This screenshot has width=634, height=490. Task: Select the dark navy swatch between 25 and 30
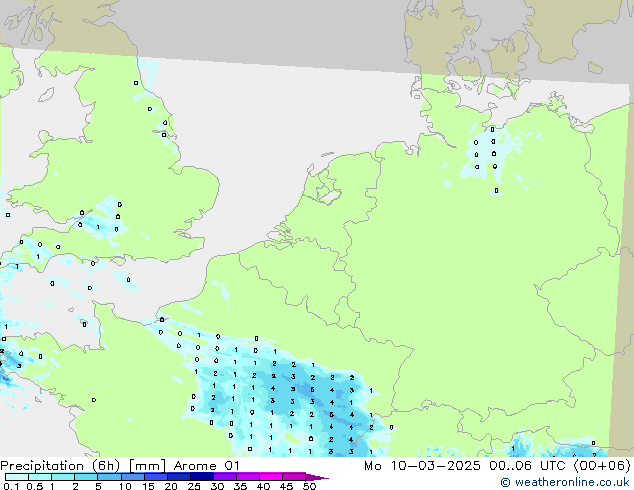tap(202, 477)
